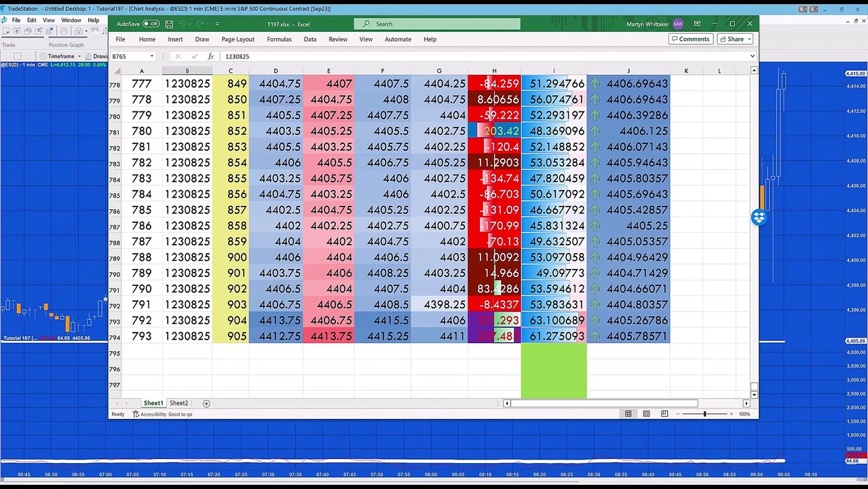
Task: Click the Dropbox badge icon
Action: click(x=759, y=217)
